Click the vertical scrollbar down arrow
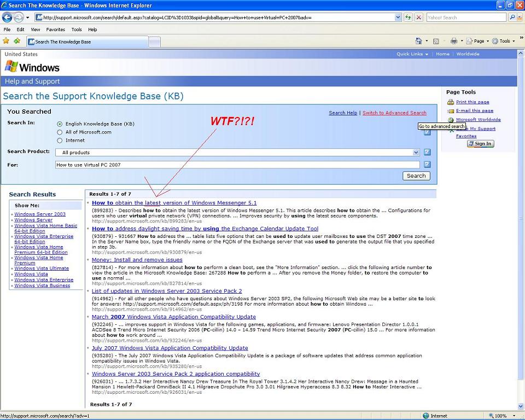525x420 pixels. click(521, 407)
